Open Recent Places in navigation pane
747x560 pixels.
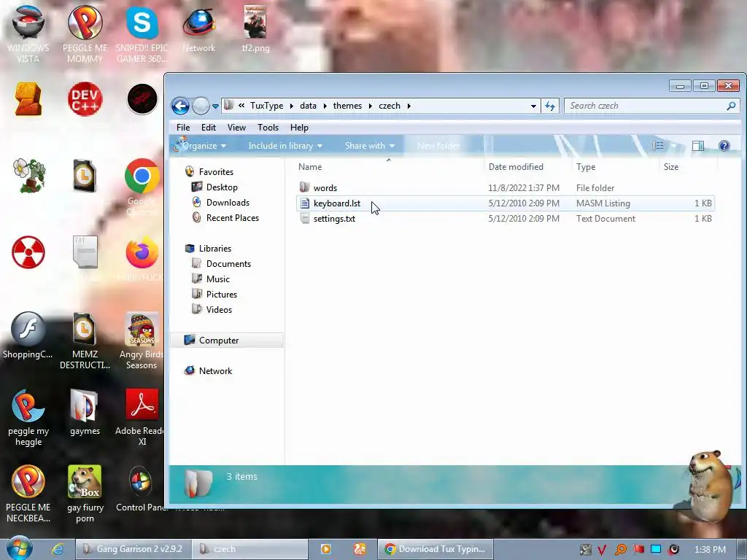[x=233, y=217]
